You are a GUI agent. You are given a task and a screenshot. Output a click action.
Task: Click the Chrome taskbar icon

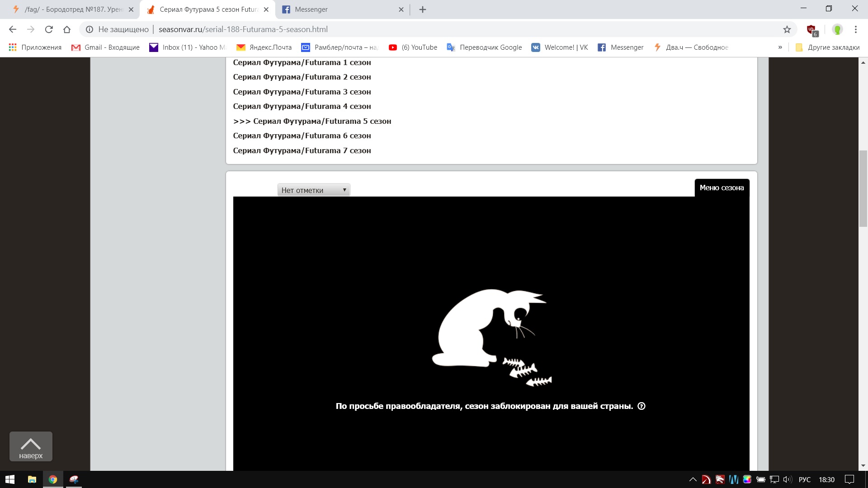coord(53,479)
